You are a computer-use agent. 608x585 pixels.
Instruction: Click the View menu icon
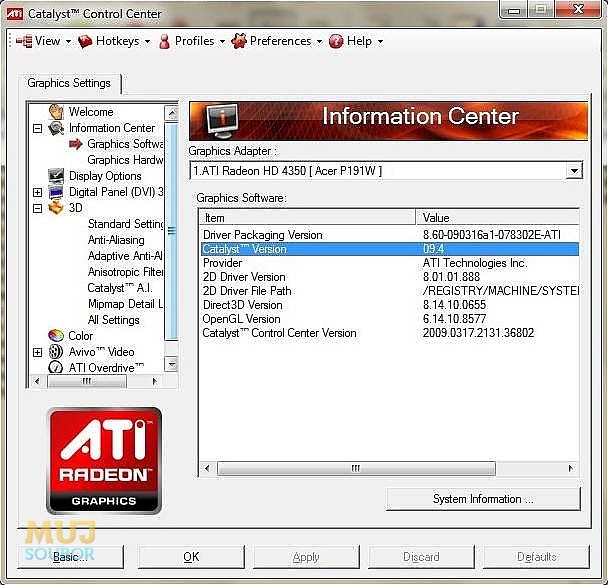24,41
